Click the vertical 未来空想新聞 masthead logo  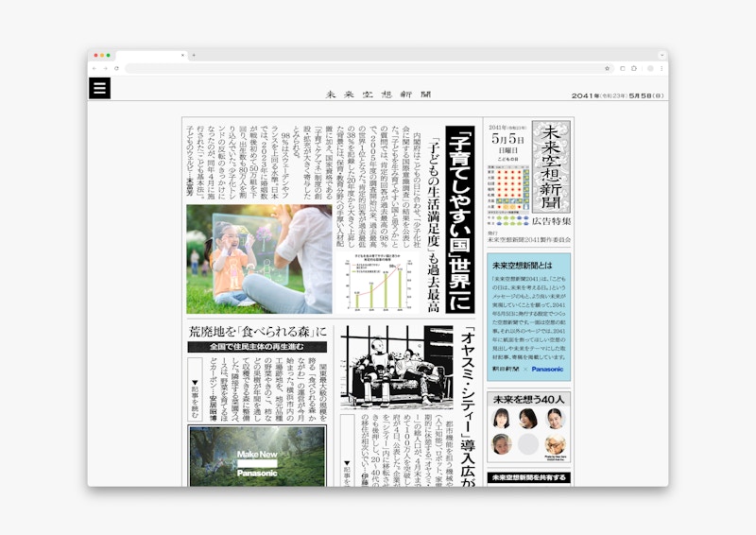[x=551, y=166]
